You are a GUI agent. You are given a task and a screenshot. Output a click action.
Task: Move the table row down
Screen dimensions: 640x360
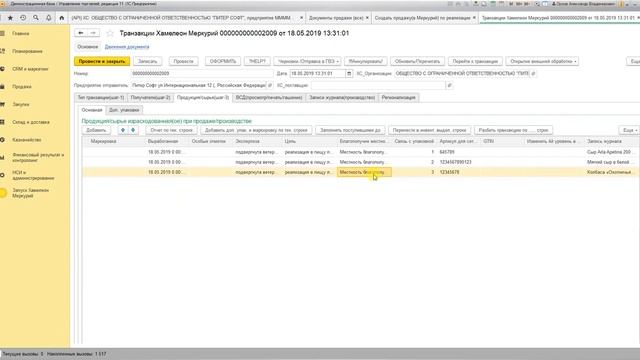pyautogui.click(x=133, y=130)
